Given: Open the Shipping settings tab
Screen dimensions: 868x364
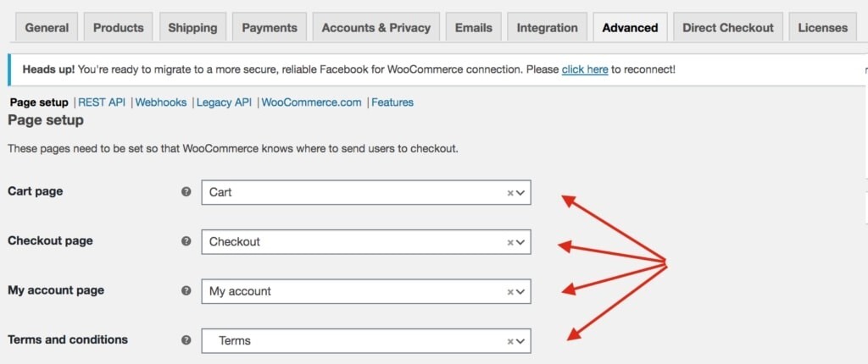Looking at the screenshot, I should (x=192, y=27).
